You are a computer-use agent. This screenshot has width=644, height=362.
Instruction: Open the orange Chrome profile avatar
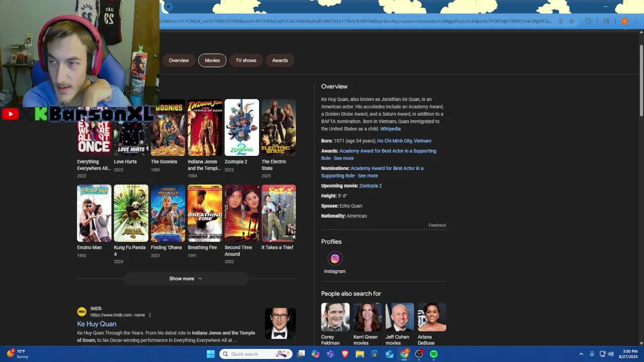pyautogui.click(x=624, y=21)
